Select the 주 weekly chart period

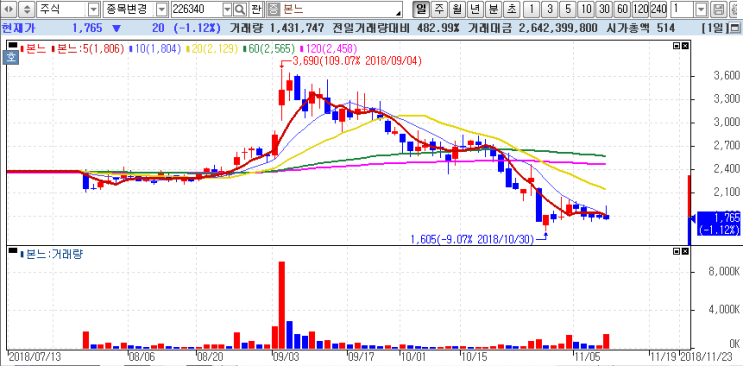click(439, 9)
